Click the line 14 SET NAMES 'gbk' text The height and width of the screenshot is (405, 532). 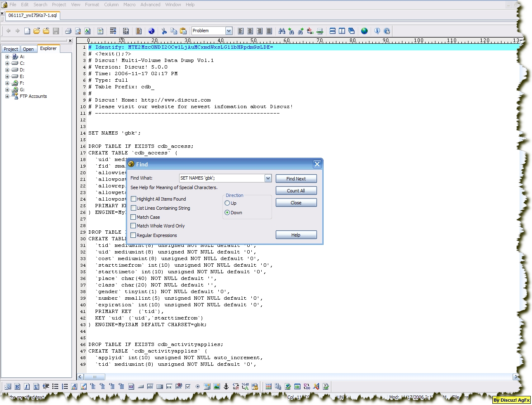click(114, 133)
